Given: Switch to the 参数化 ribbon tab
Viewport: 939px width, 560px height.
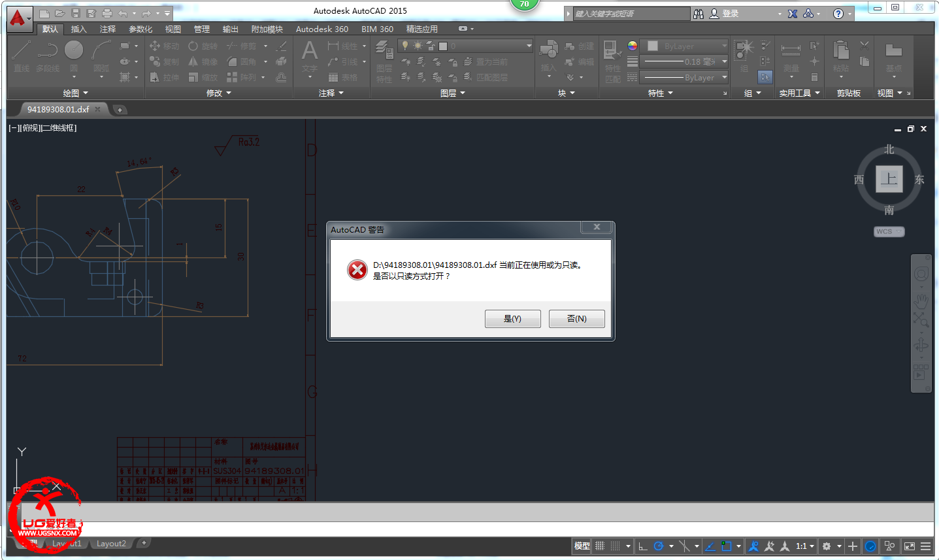Looking at the screenshot, I should pyautogui.click(x=140, y=29).
